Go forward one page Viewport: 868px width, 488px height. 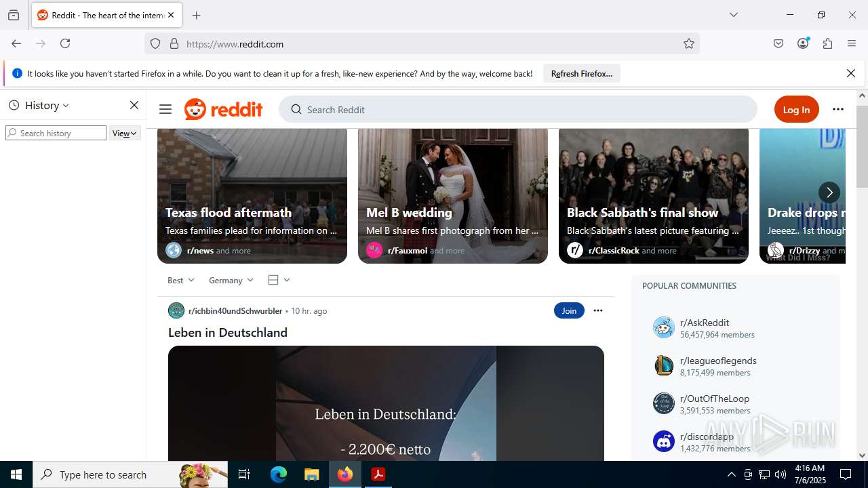(41, 43)
